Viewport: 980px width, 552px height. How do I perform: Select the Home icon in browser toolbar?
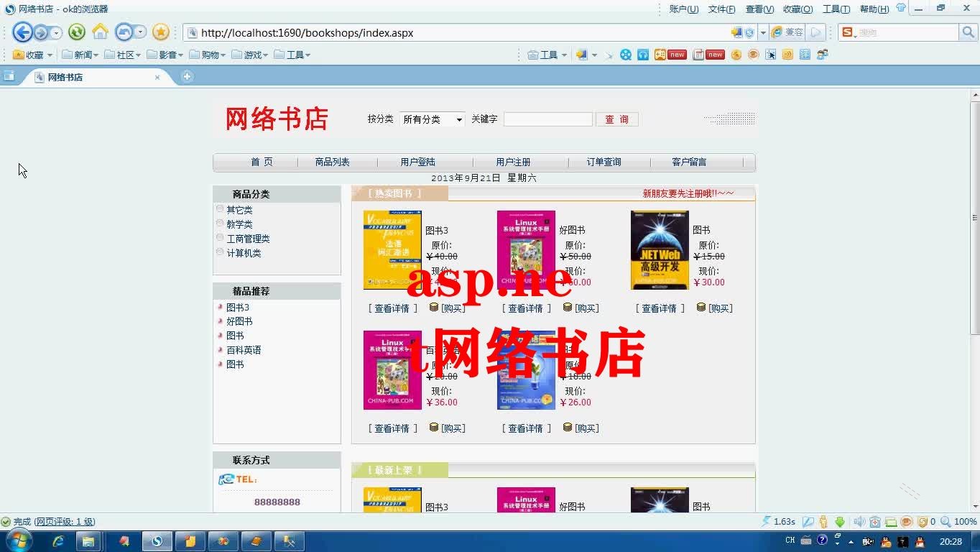(x=99, y=32)
